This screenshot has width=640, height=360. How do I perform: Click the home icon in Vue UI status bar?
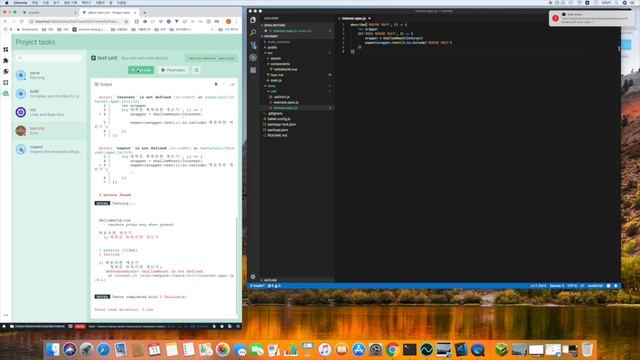coord(4,326)
